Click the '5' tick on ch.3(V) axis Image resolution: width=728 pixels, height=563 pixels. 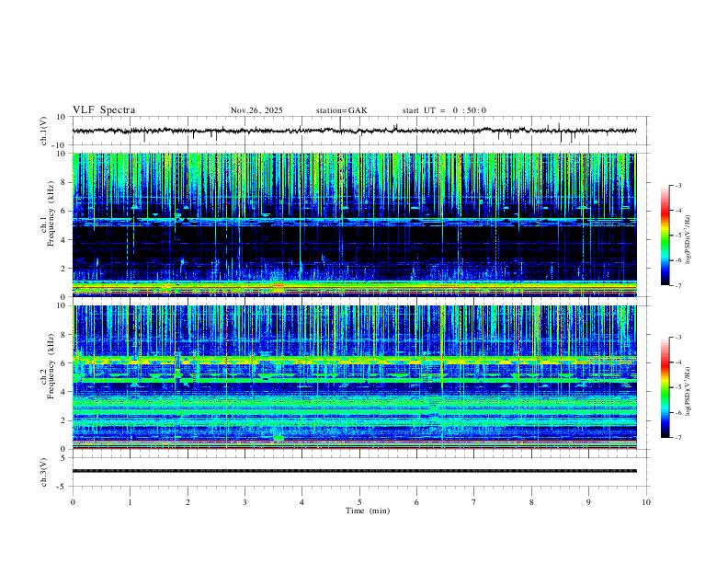(64, 458)
